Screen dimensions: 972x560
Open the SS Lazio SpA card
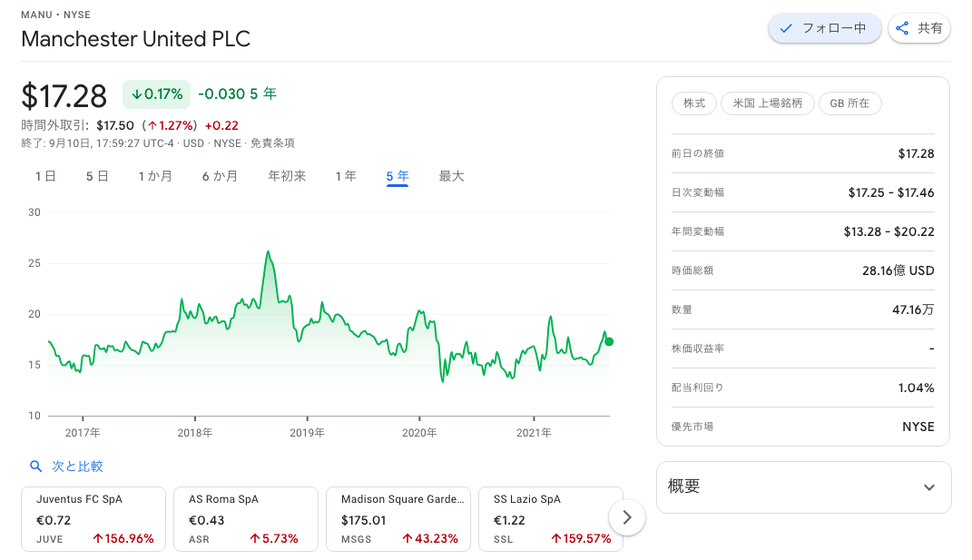(551, 519)
